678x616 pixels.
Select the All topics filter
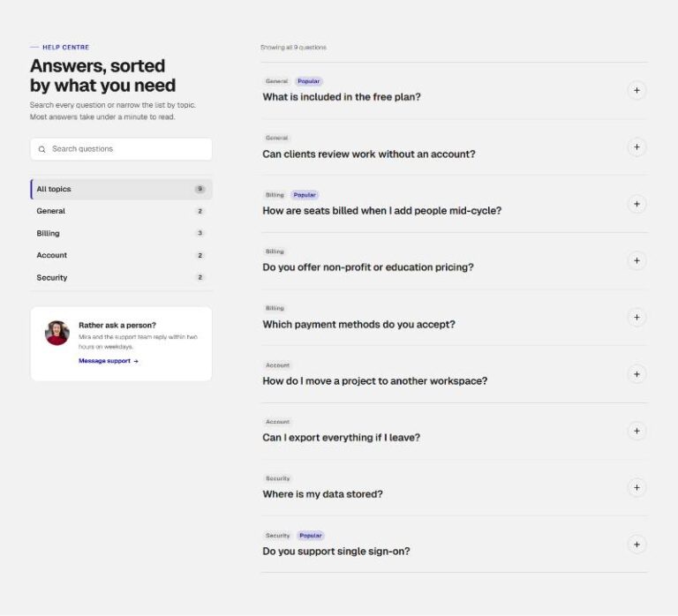coord(121,189)
